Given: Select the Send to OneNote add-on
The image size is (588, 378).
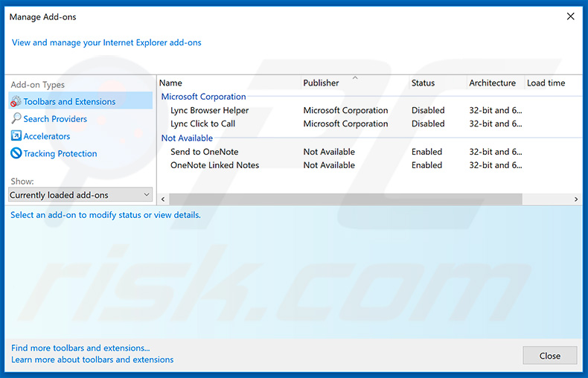Looking at the screenshot, I should [x=205, y=152].
